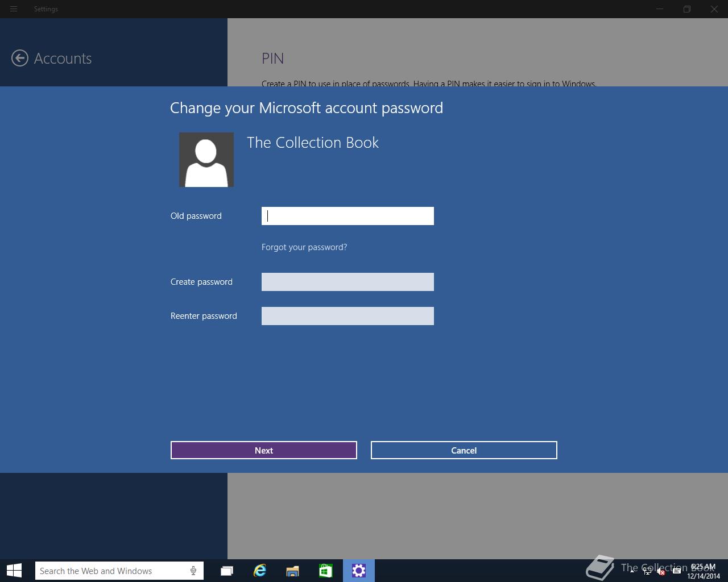
Task: Open the Store app from taskbar
Action: pos(326,571)
